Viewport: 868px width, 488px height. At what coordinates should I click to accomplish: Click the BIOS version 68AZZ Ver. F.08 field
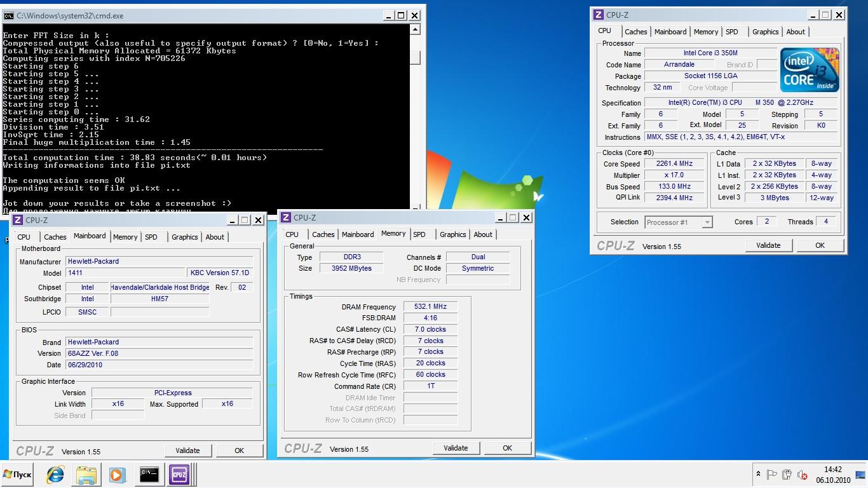(x=159, y=353)
